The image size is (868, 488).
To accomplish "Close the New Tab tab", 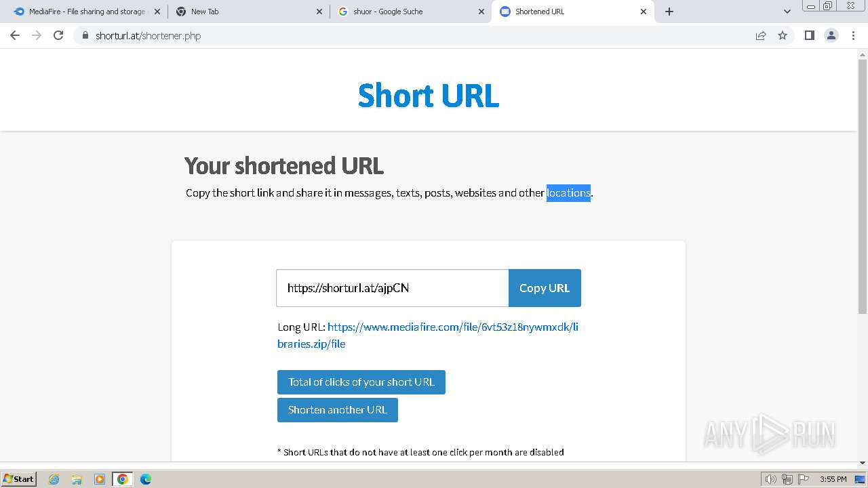I will click(x=319, y=12).
